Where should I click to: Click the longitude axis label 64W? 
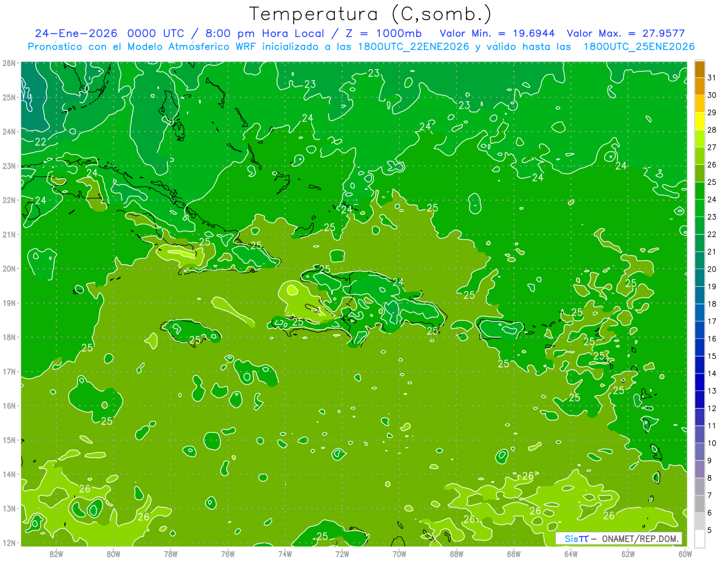pyautogui.click(x=571, y=554)
